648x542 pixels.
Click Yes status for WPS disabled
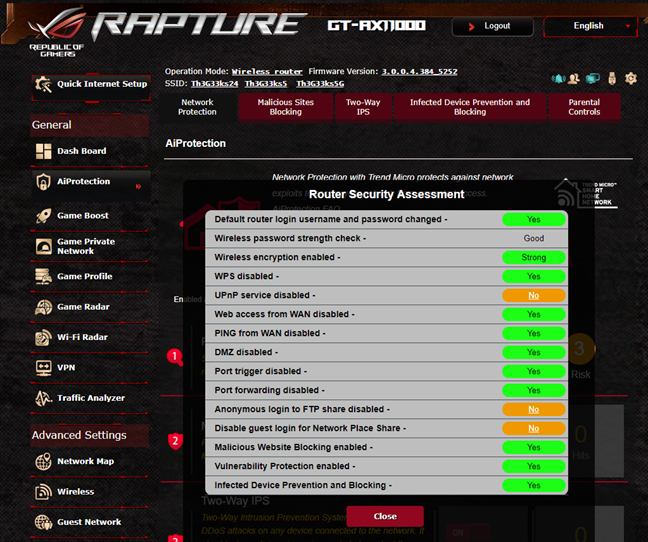coord(534,276)
